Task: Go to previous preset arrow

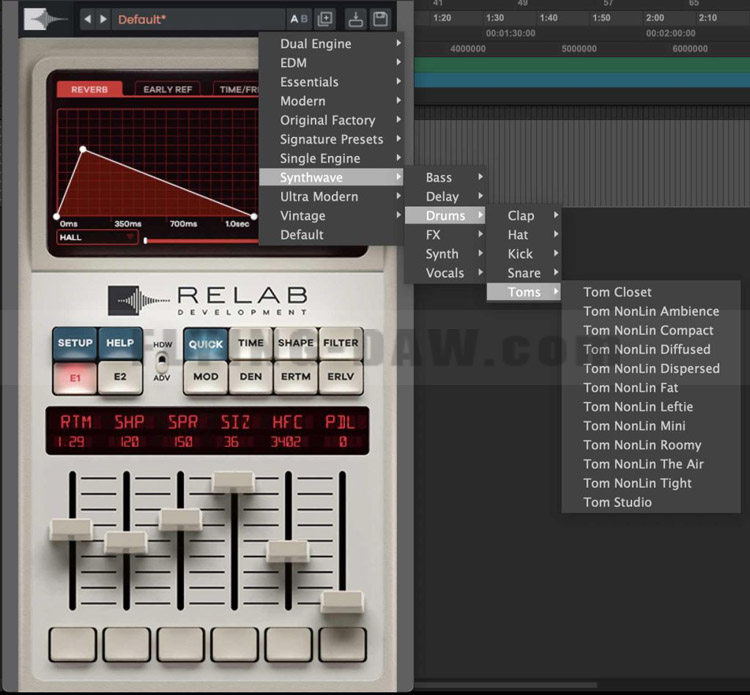Action: pos(88,19)
